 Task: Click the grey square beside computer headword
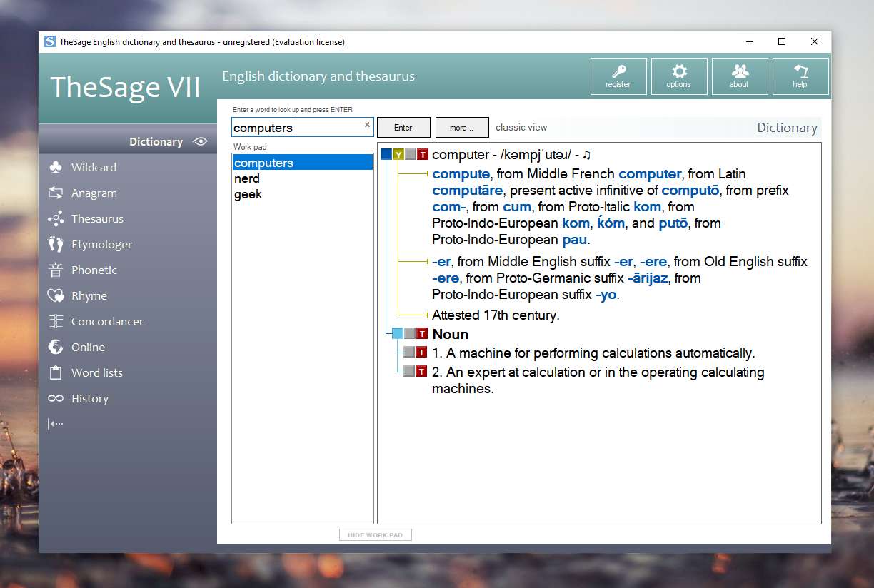(411, 154)
